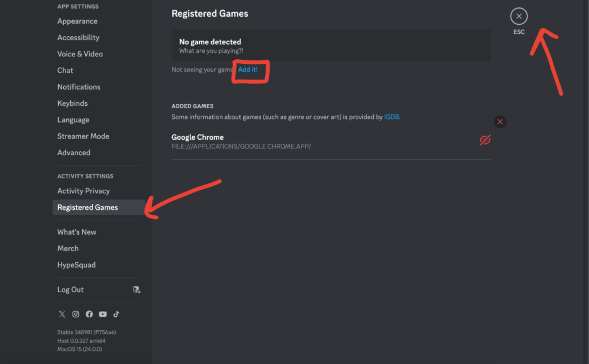589x364 pixels.
Task: Click the Add it! link
Action: coord(248,70)
